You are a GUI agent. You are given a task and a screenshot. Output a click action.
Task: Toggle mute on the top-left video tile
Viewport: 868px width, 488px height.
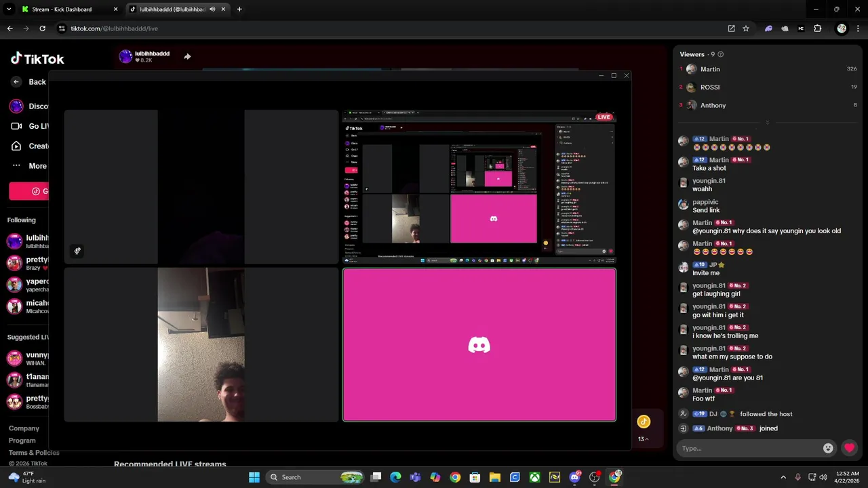coord(77,251)
